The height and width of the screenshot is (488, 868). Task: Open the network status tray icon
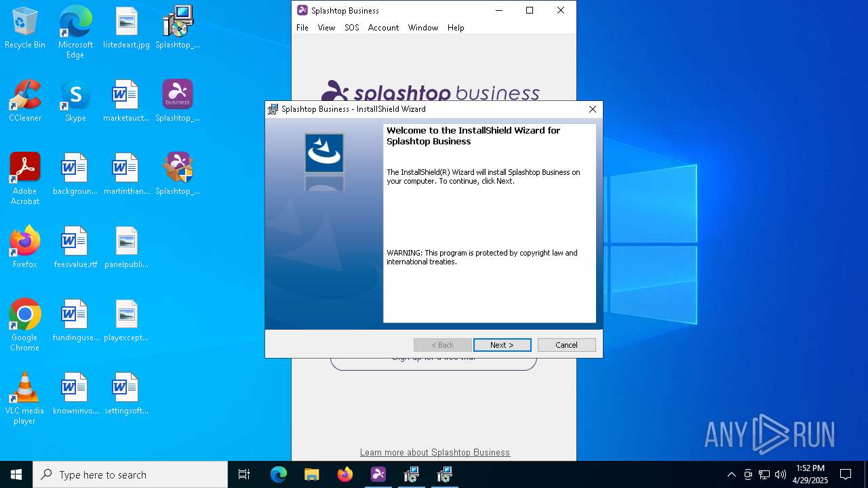pos(764,474)
